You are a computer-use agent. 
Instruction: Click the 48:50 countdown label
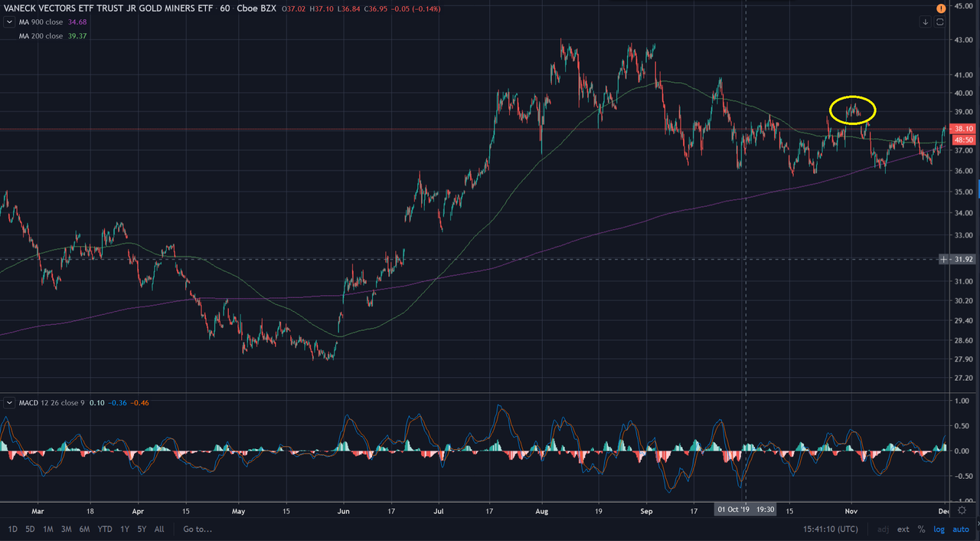pos(963,140)
